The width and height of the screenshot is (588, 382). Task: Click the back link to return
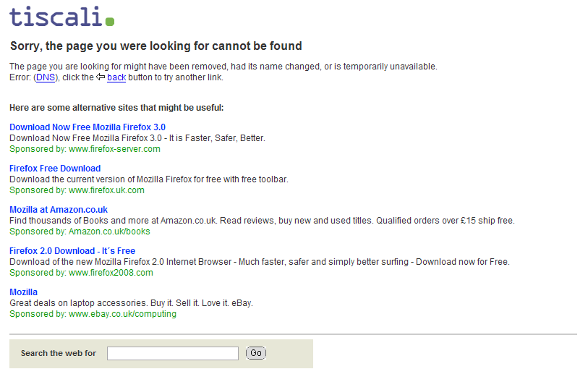[x=116, y=77]
